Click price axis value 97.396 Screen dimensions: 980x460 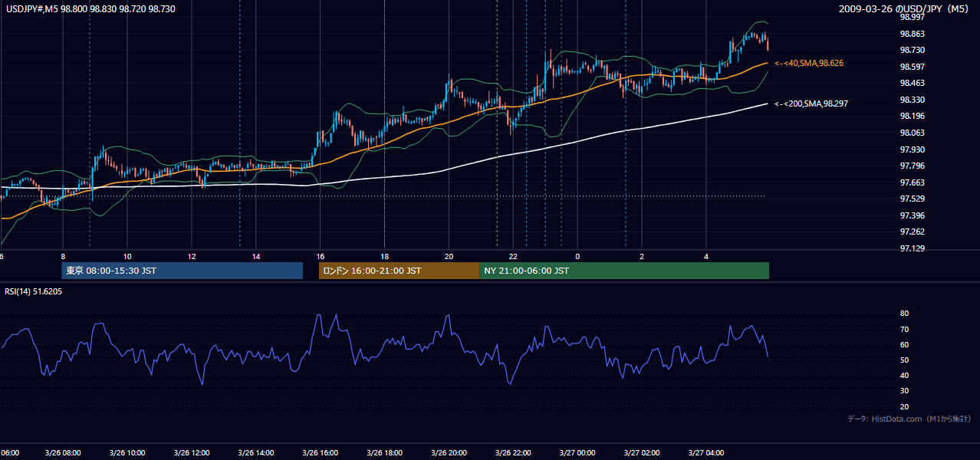point(913,215)
